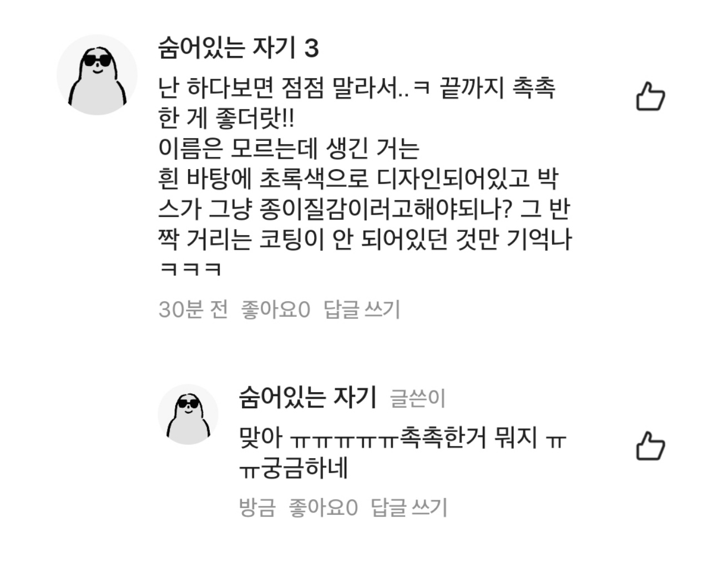This screenshot has width=728, height=568.
Task: Select reply text 맞아 ㅠㅠㅠㅠㅠ촉촉한거 뭐지
Action: click(x=402, y=438)
